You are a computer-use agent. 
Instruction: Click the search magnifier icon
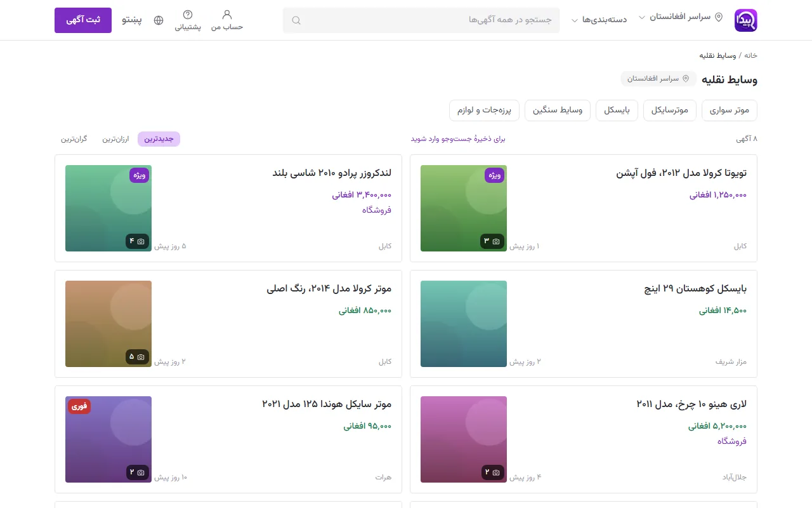296,20
